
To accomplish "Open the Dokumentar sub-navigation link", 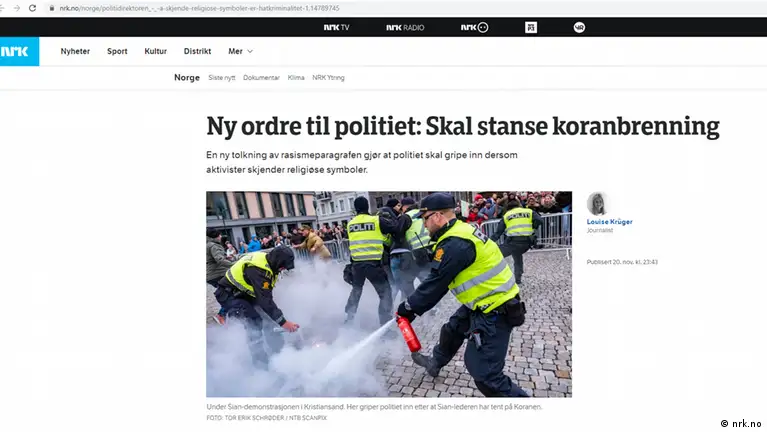I will [x=261, y=78].
